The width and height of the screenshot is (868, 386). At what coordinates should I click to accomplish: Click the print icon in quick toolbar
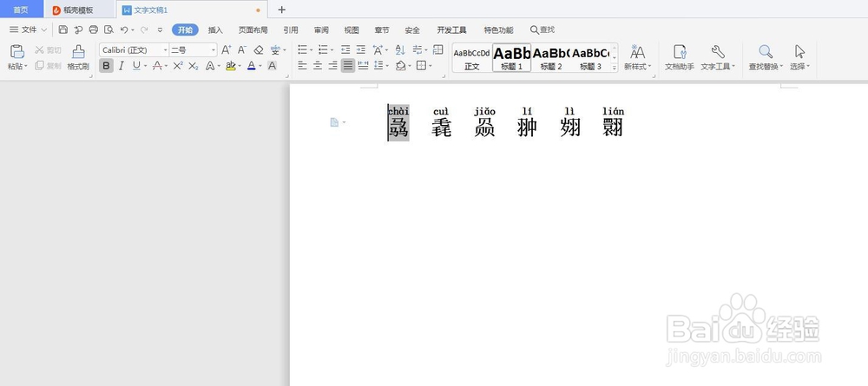94,29
